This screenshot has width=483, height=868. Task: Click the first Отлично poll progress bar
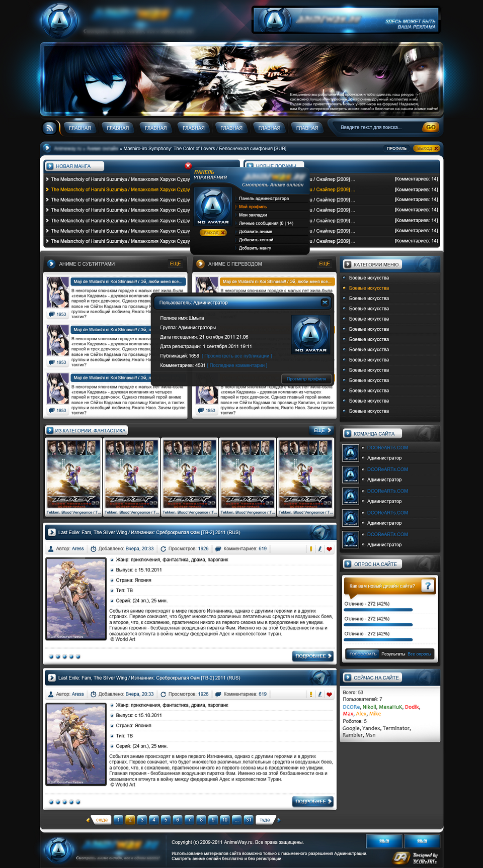pos(378,610)
